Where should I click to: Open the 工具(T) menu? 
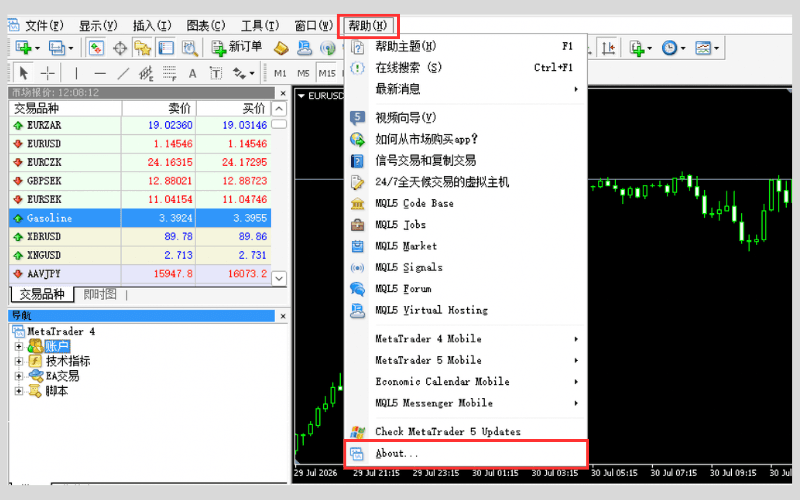click(260, 26)
